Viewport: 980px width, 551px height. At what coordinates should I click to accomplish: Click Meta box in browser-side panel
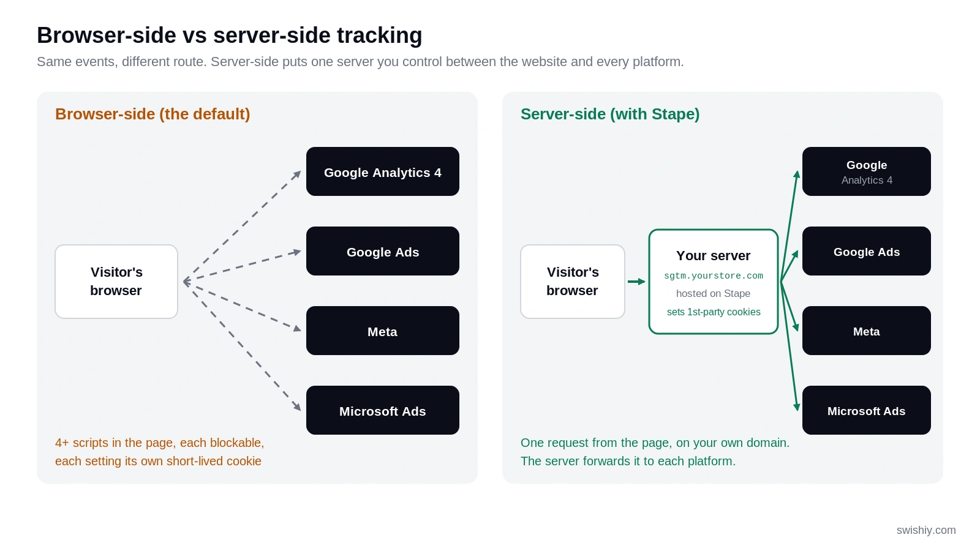tap(383, 331)
